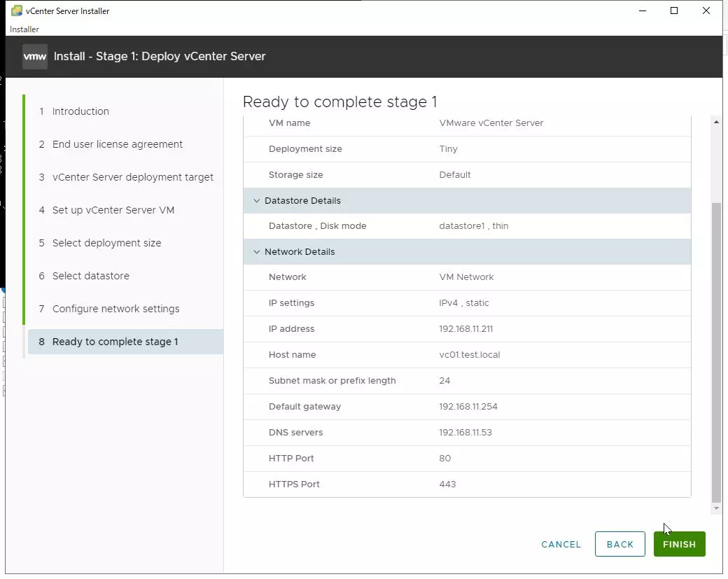Viewport: 728px width, 579px height.
Task: Open the Installer menu
Action: (24, 29)
